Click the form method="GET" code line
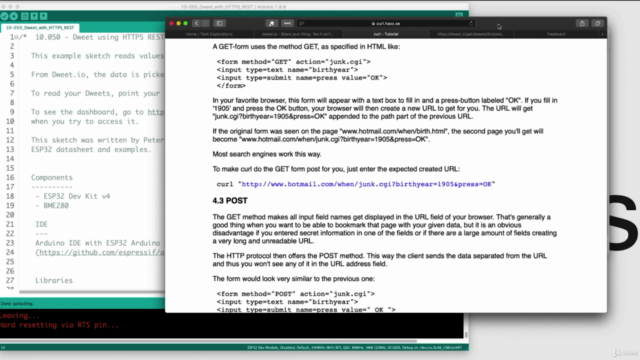 (x=293, y=62)
